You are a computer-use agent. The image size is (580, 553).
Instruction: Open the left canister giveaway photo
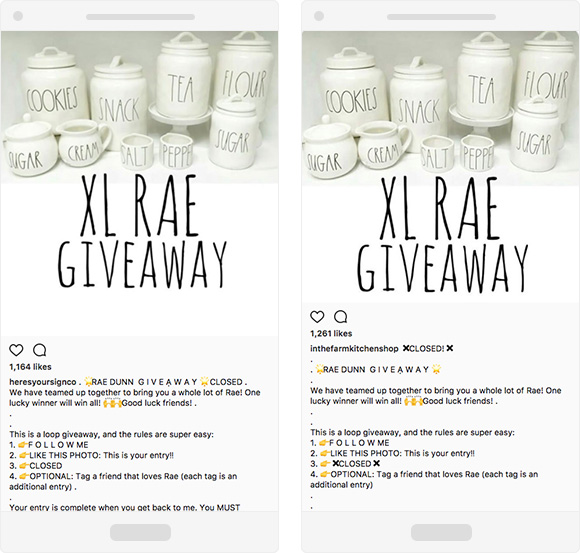coord(139,107)
